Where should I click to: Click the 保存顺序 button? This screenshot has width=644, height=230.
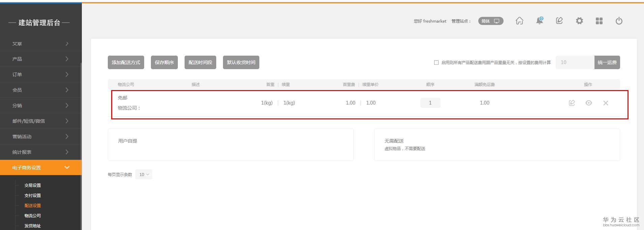[x=164, y=62]
